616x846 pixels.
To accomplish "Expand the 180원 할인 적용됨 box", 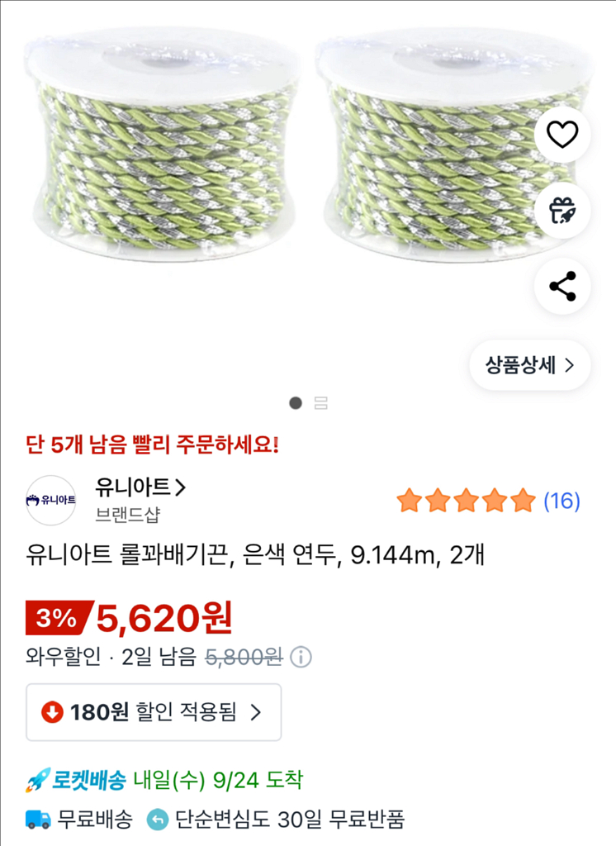I will (154, 712).
